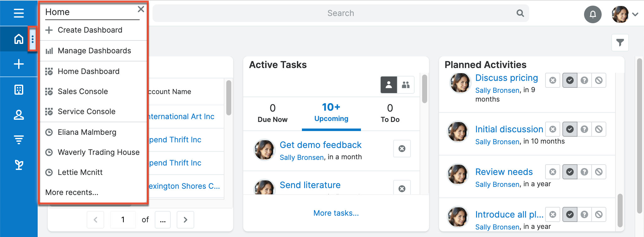Click the Home module icon in sidebar
The width and height of the screenshot is (644, 237).
coord(19,39)
